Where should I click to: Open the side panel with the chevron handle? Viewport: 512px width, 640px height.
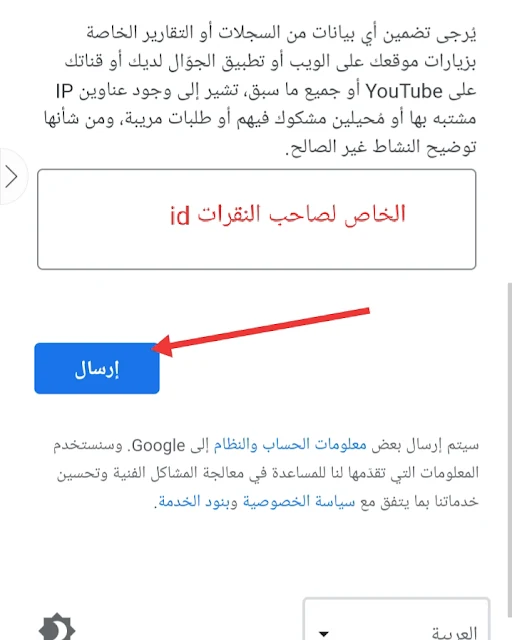coord(12,177)
